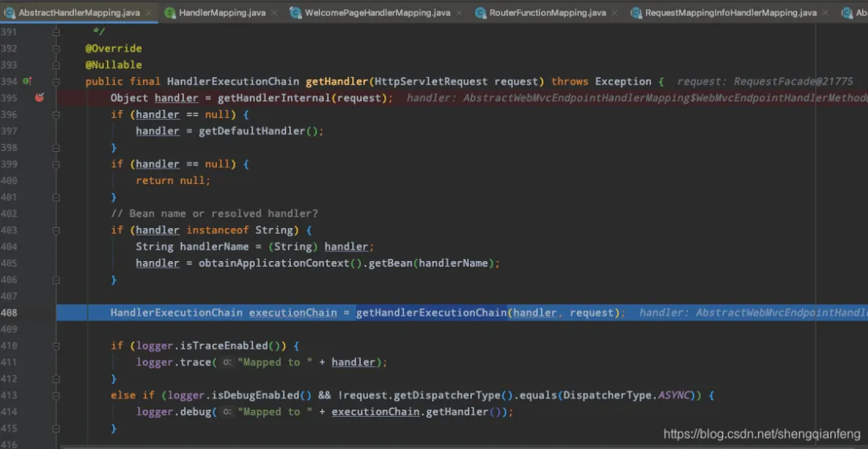
Task: Fold the if block starting at line 396
Action: pyautogui.click(x=56, y=115)
